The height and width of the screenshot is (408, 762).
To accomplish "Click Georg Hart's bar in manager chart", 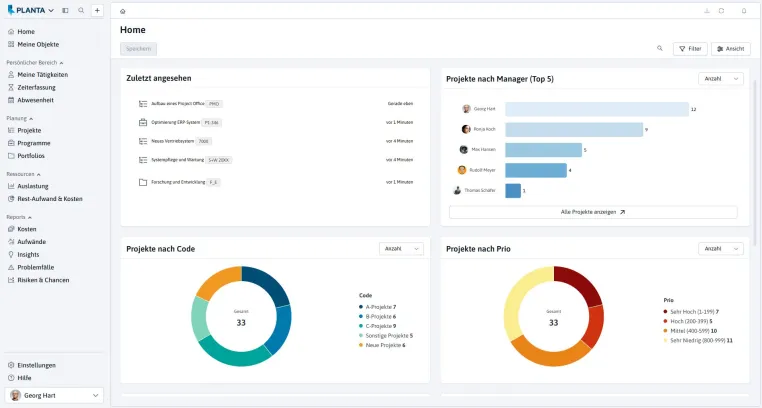I will (x=597, y=109).
